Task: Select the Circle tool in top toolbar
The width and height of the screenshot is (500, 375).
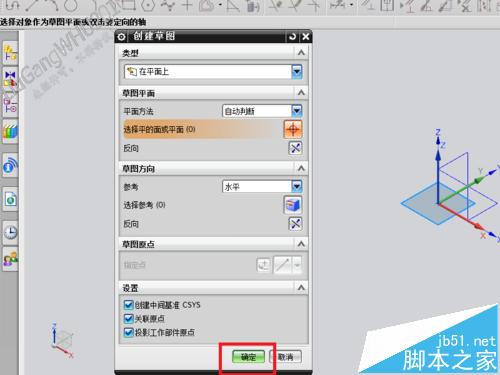Action: pos(70,6)
